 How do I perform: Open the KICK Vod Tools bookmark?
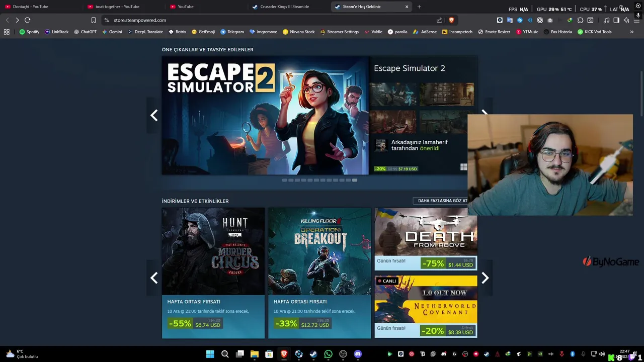tap(595, 32)
